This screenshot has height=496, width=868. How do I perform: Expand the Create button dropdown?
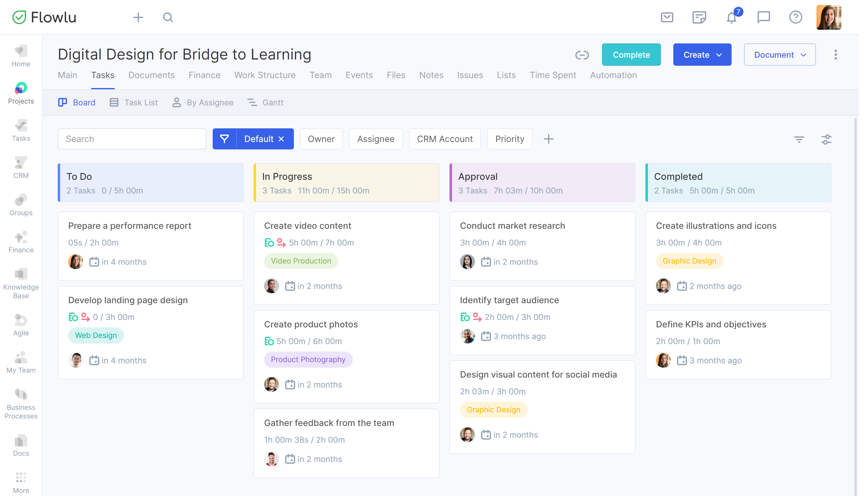point(718,54)
